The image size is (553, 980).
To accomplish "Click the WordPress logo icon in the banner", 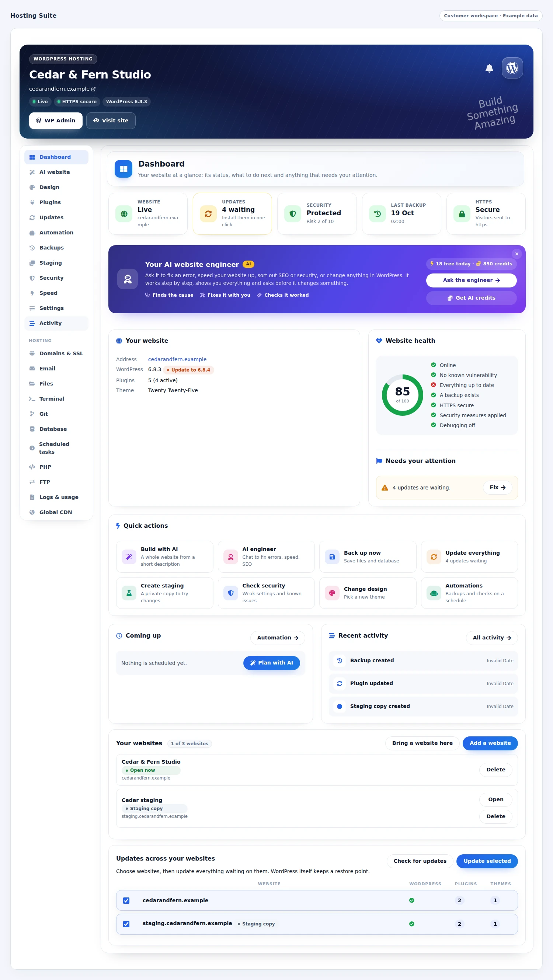I will coord(512,68).
